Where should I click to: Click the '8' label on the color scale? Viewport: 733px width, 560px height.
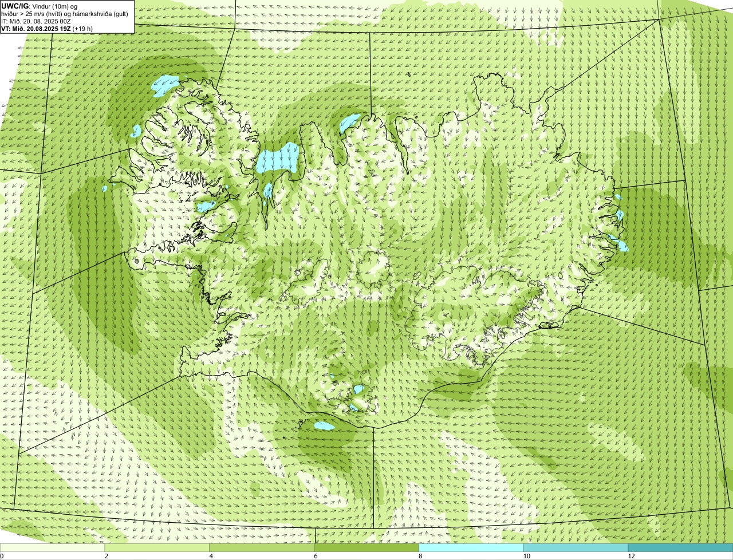point(421,556)
